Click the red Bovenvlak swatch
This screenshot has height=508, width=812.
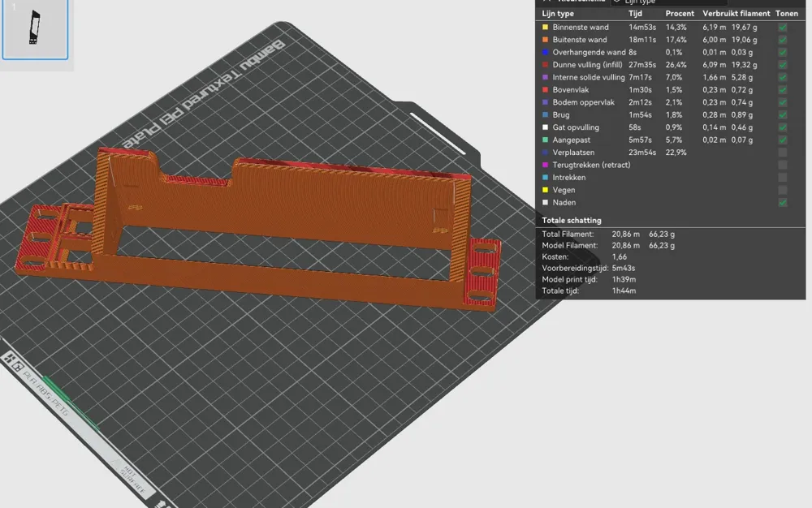pyautogui.click(x=545, y=90)
